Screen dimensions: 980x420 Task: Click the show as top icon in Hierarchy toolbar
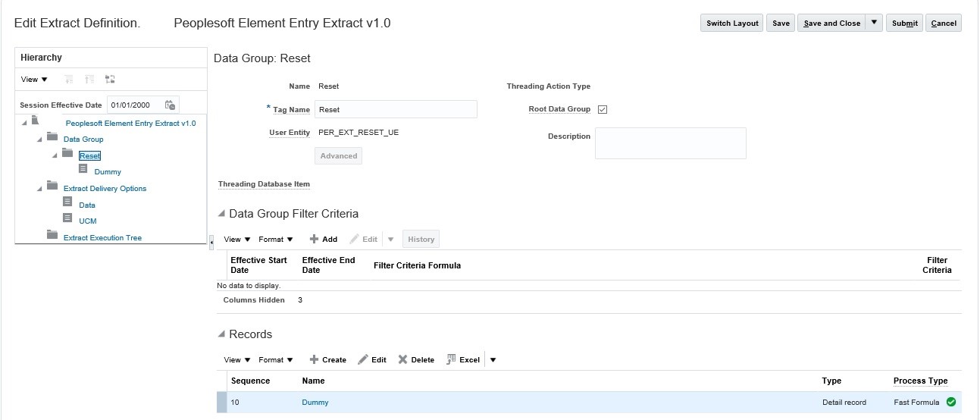coord(110,79)
